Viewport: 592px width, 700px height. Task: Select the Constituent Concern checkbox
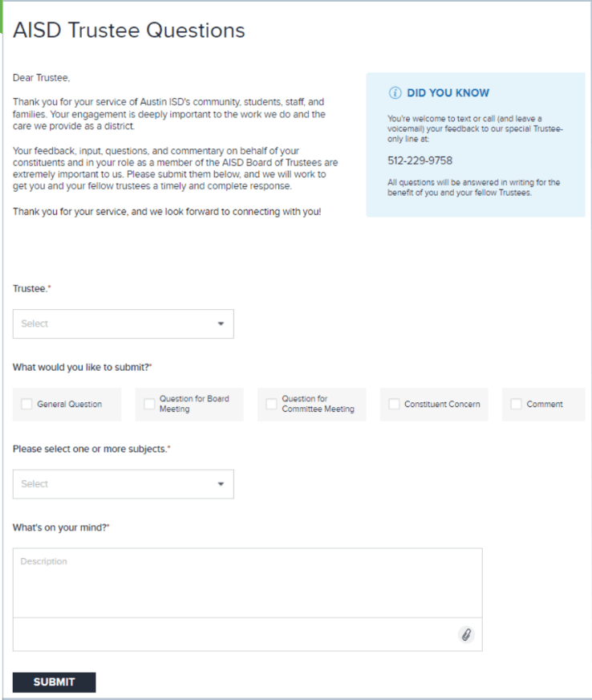pyautogui.click(x=394, y=405)
